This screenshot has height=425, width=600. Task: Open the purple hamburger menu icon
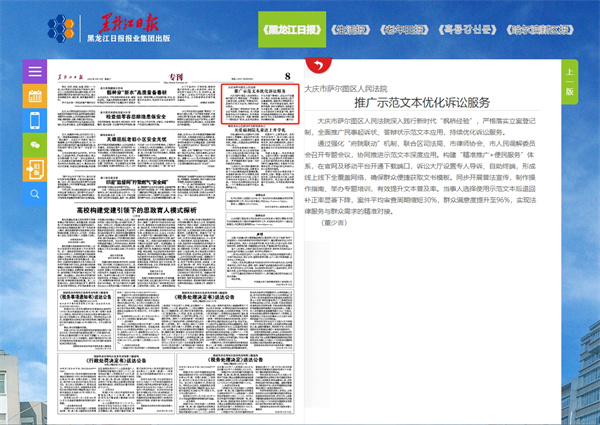[35, 72]
